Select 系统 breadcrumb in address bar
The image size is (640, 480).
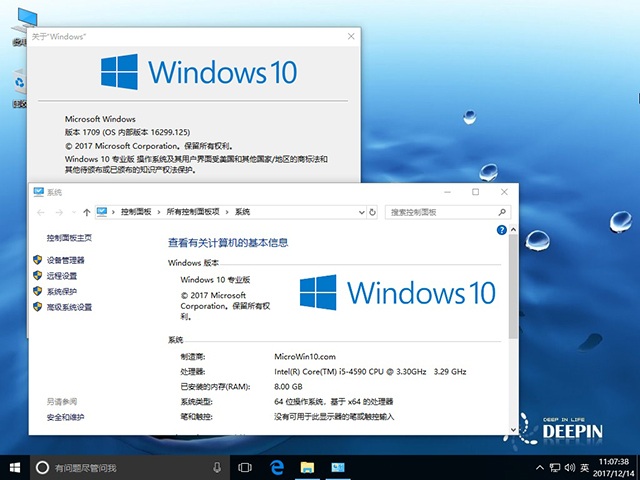click(x=242, y=212)
